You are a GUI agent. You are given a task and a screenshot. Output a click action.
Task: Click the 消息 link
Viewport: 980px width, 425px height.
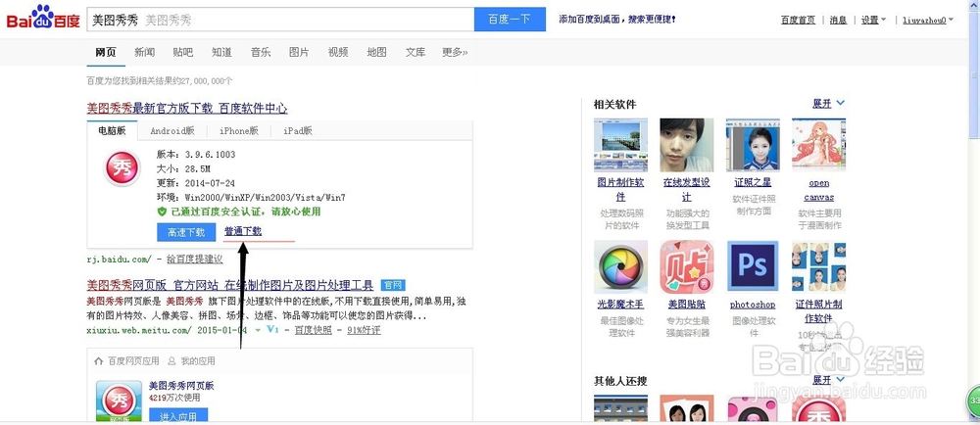pos(838,20)
